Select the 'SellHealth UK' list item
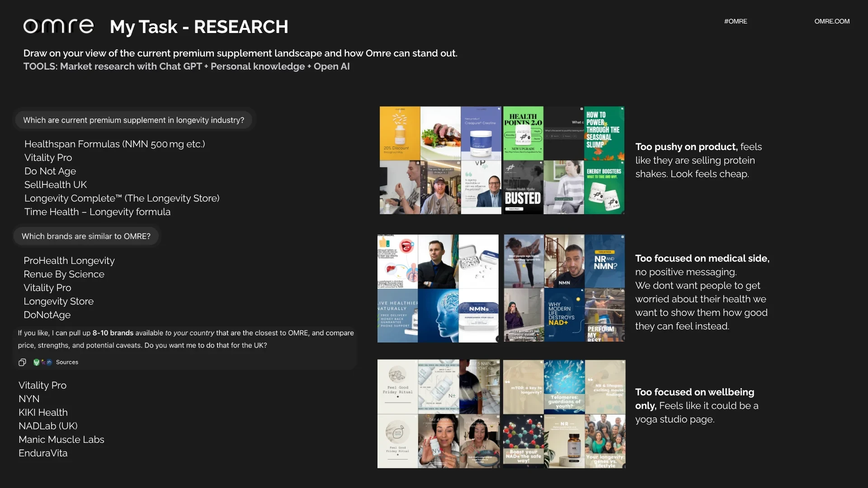868x488 pixels. [56, 185]
